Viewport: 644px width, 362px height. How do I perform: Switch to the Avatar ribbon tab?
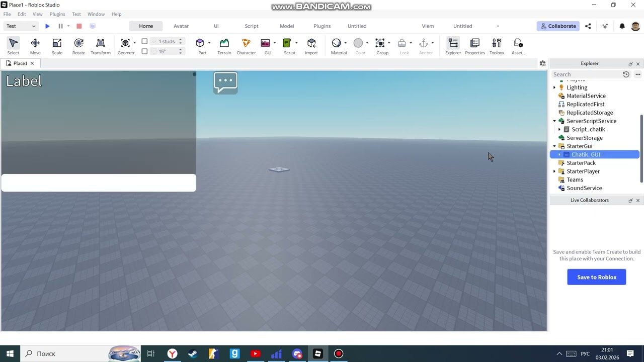[181, 26]
